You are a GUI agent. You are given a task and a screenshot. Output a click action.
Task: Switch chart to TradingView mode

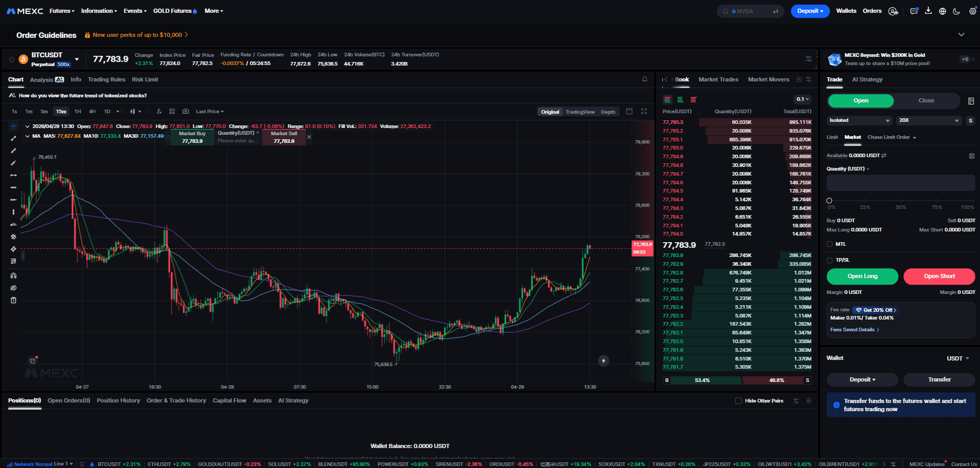click(580, 112)
